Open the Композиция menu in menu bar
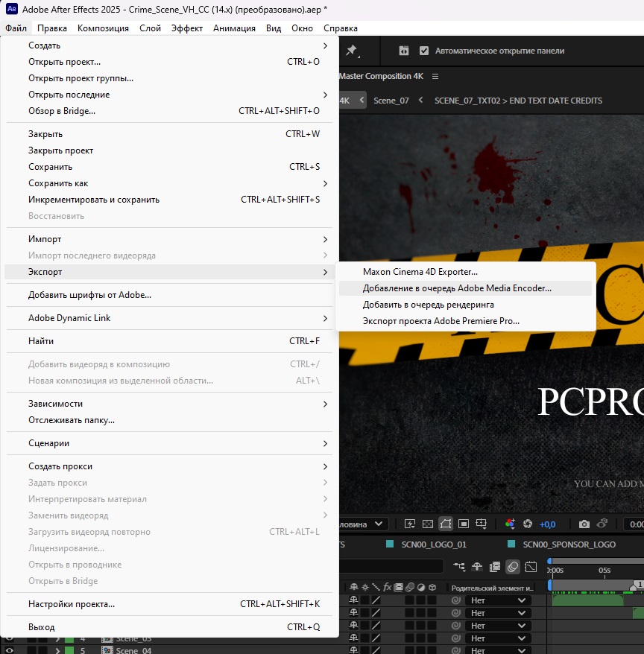The width and height of the screenshot is (644, 654). pos(103,28)
